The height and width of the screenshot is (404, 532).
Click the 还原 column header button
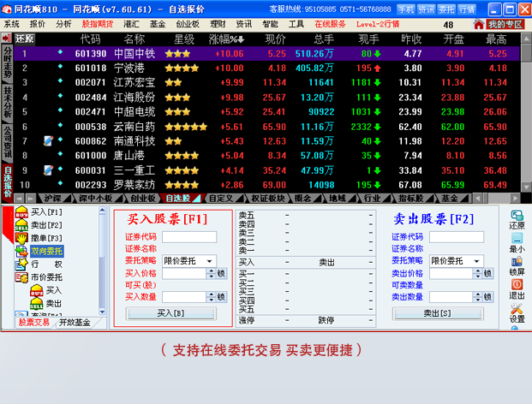coord(25,39)
